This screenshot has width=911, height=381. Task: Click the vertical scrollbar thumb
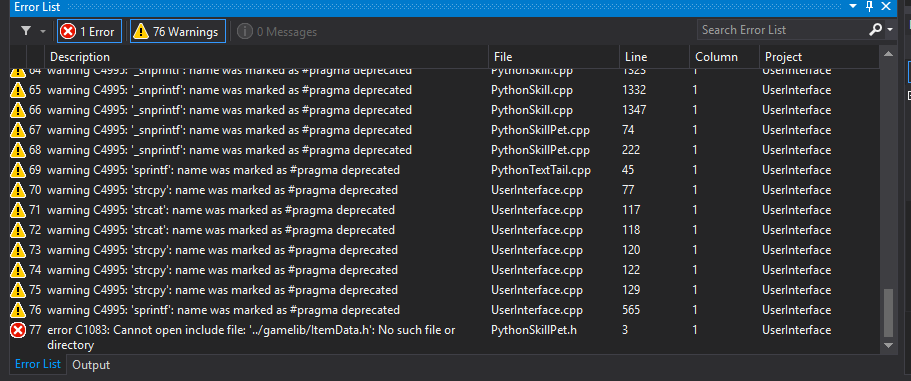888,312
